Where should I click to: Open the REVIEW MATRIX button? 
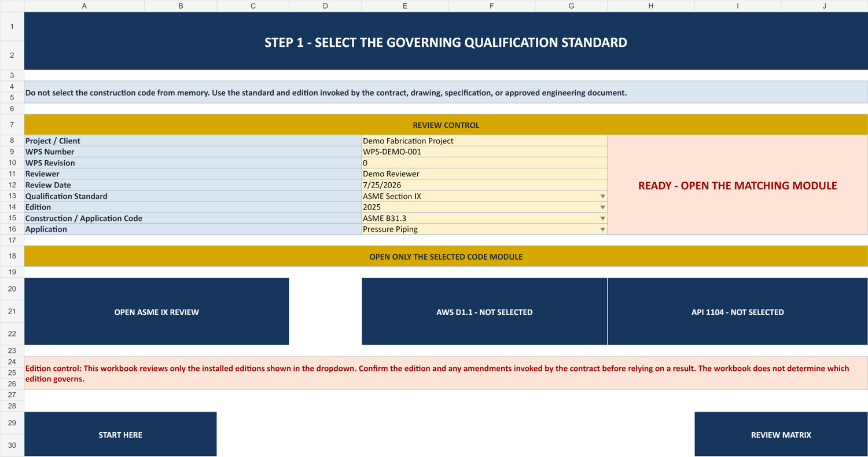(781, 434)
